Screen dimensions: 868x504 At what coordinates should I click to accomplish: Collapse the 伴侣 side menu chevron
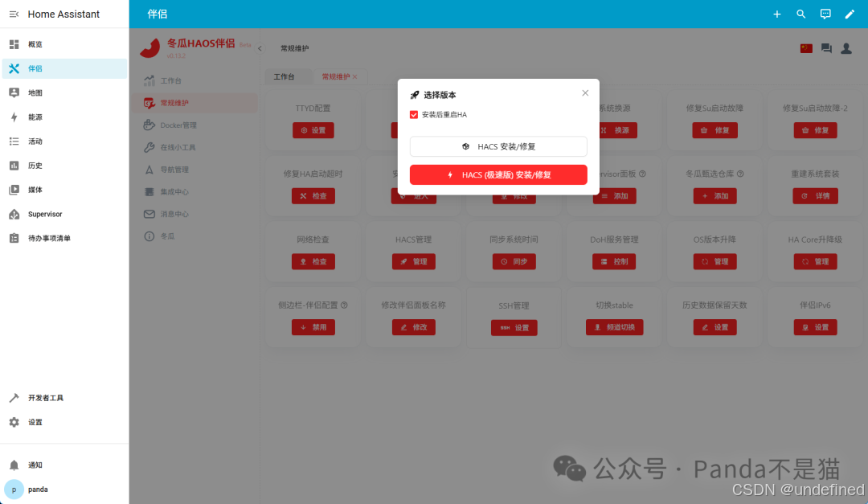pos(260,48)
